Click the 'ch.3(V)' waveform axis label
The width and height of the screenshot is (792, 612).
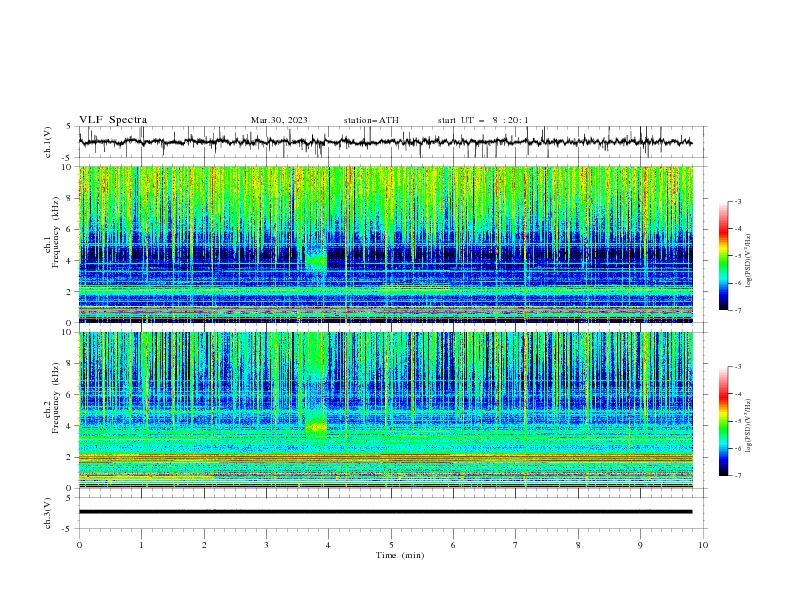point(48,513)
